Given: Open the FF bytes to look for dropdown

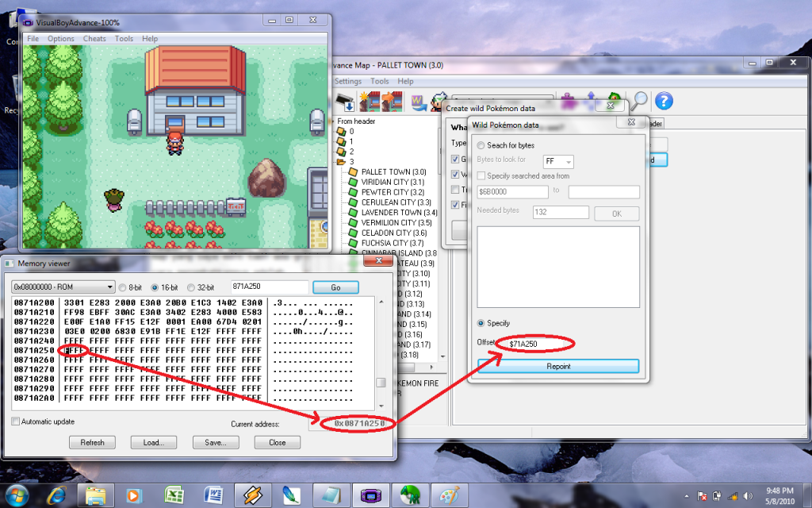Looking at the screenshot, I should [x=558, y=161].
